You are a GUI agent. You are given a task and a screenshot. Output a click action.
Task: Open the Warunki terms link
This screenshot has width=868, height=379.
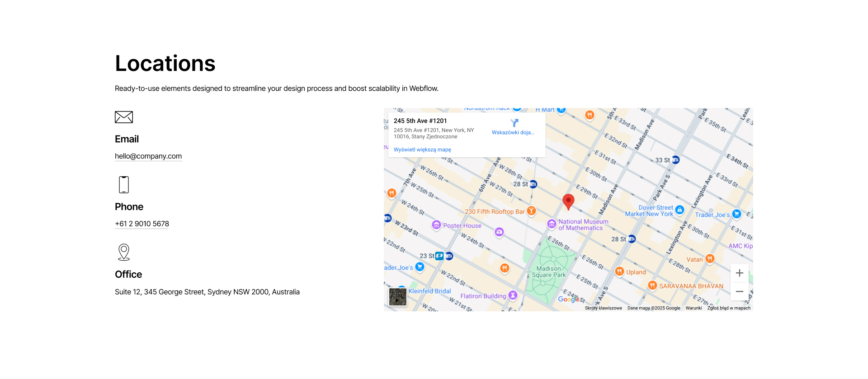point(693,308)
